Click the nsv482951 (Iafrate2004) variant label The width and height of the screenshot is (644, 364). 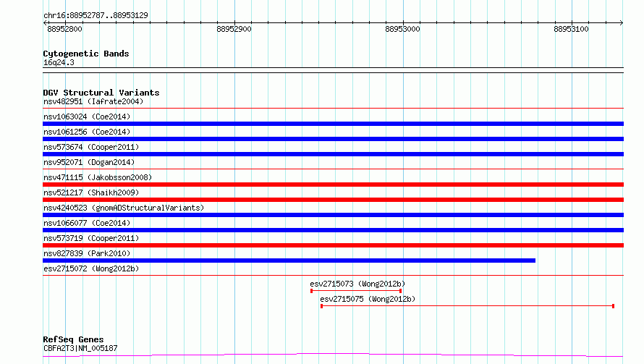[93, 101]
